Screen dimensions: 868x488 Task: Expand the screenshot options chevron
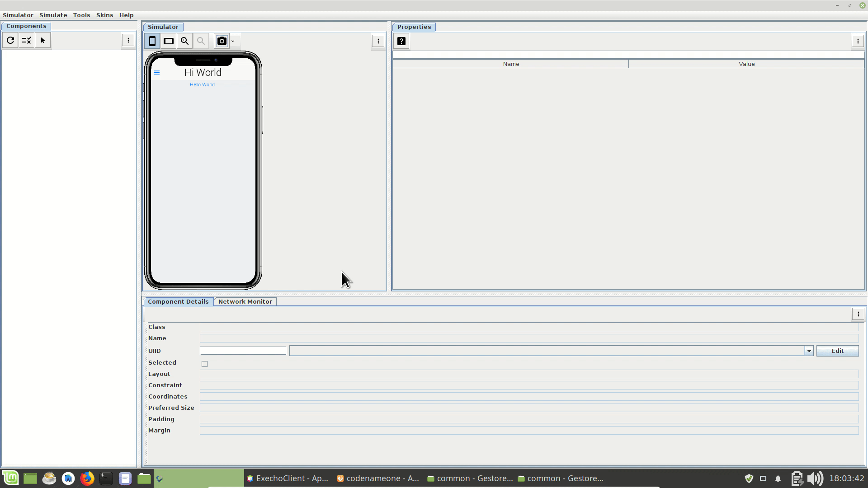click(x=233, y=41)
